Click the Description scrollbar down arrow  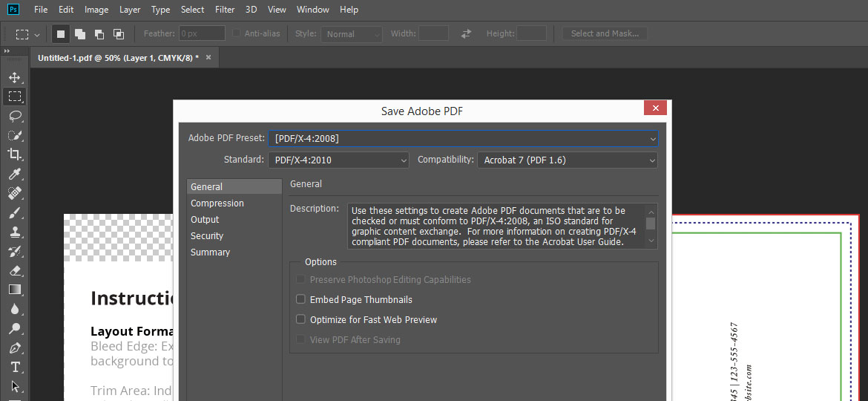coord(651,241)
